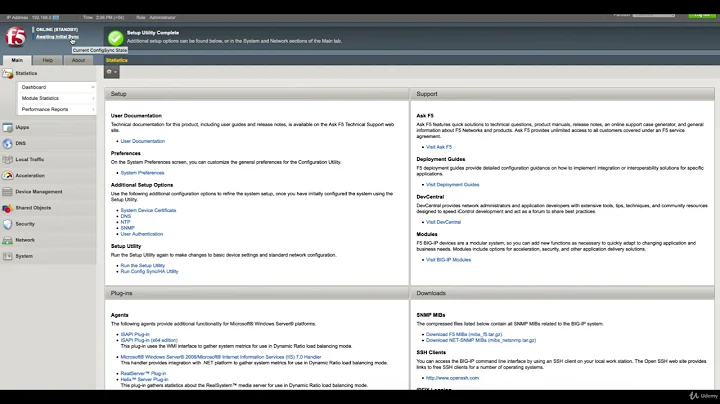Download the RealServer Plug-in

pyautogui.click(x=143, y=374)
